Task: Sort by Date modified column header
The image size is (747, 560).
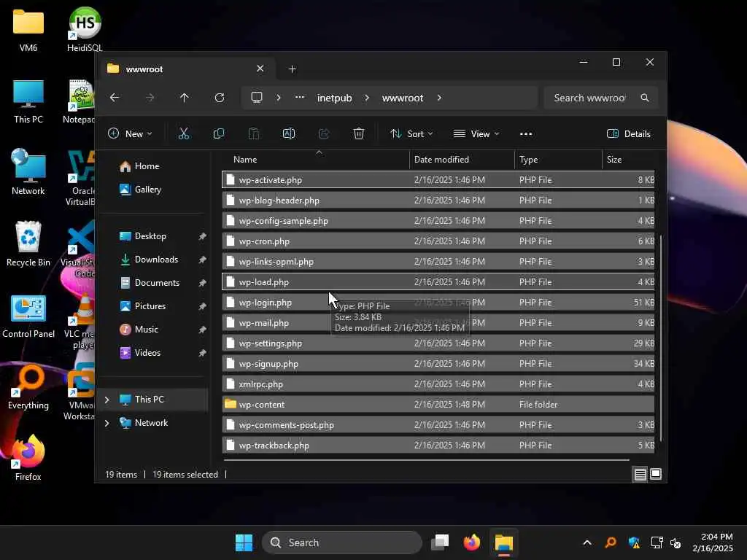Action: point(462,160)
